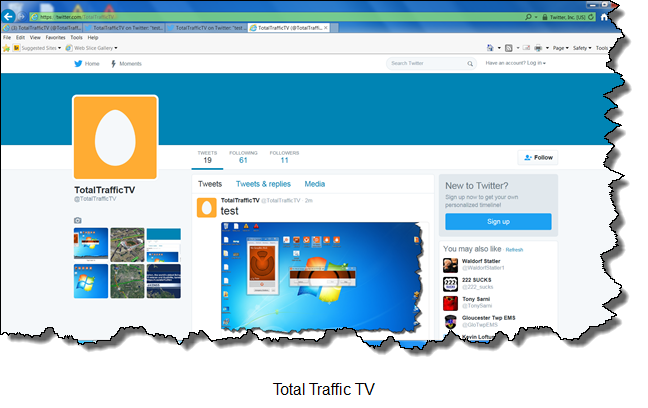Open the Gloucester Twp EMS avatar
The height and width of the screenshot is (408, 648).
(x=450, y=322)
